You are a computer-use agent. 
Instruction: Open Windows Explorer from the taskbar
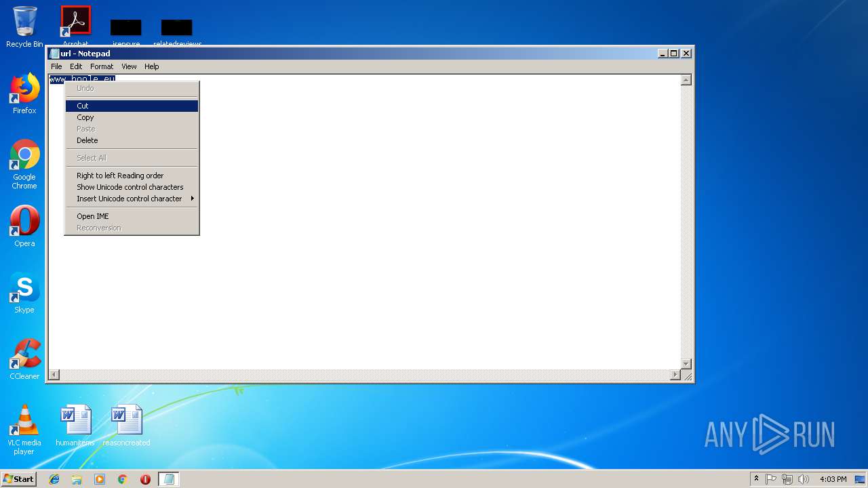coord(77,479)
